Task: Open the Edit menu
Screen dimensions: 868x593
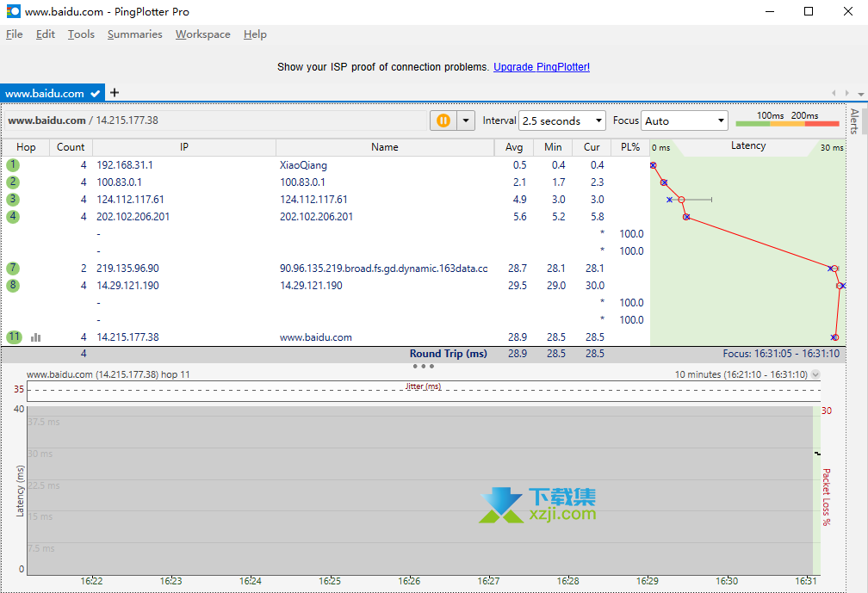Action: pyautogui.click(x=46, y=34)
